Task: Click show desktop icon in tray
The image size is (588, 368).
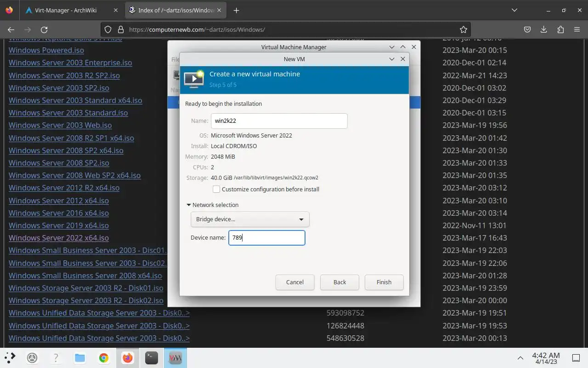Action: (x=576, y=358)
